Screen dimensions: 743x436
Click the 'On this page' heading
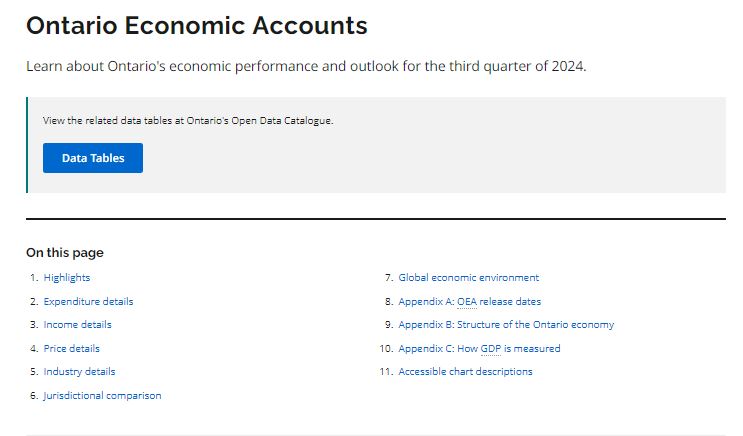coord(65,253)
